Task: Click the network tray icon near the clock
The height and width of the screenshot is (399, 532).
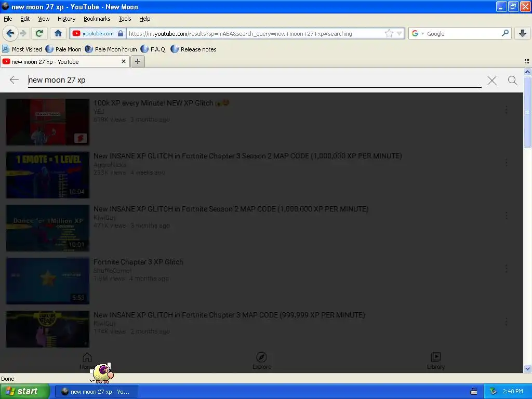Action: point(494,392)
